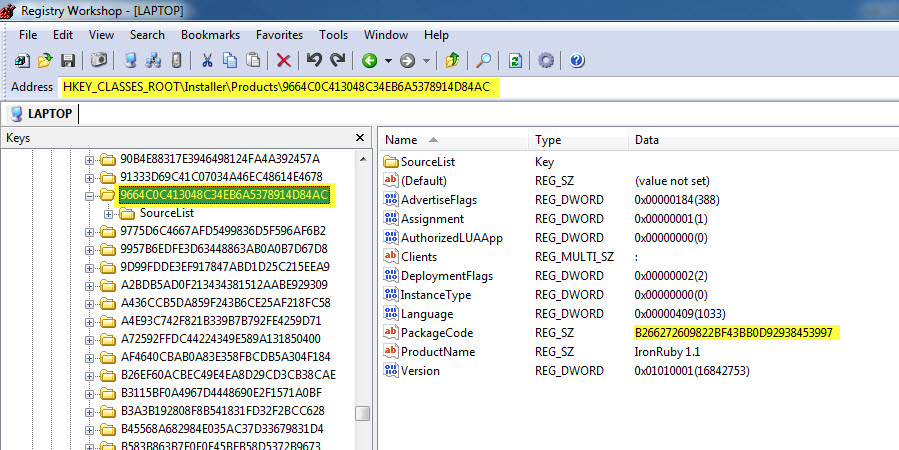
Task: Click the data IronRuby 1.1
Action: [667, 351]
